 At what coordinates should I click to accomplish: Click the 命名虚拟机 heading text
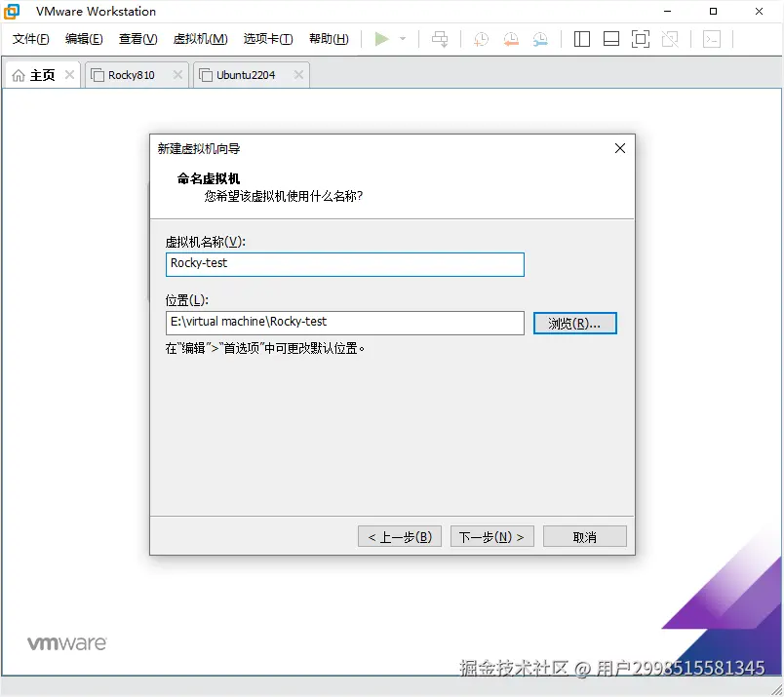point(209,178)
